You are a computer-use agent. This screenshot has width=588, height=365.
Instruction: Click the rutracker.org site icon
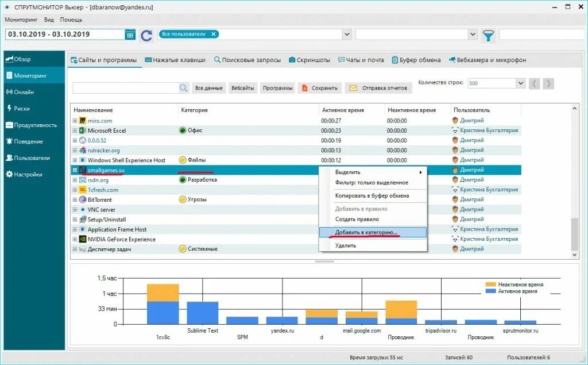[x=83, y=150]
